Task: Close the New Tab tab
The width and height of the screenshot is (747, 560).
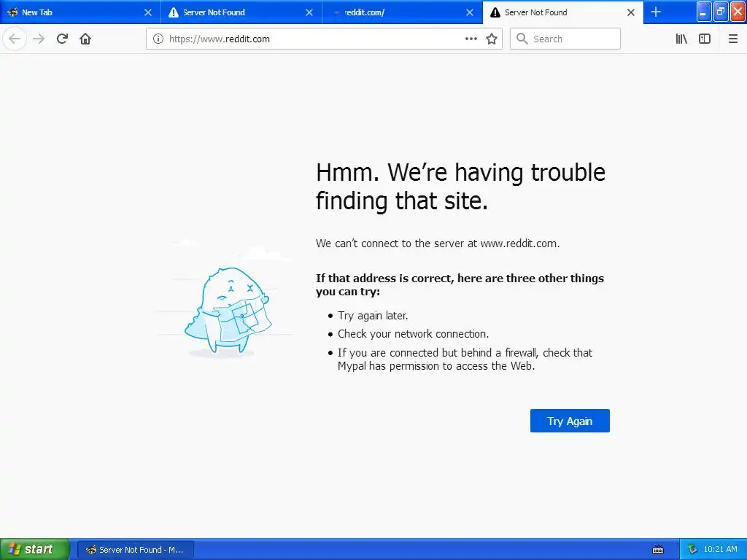Action: tap(148, 12)
